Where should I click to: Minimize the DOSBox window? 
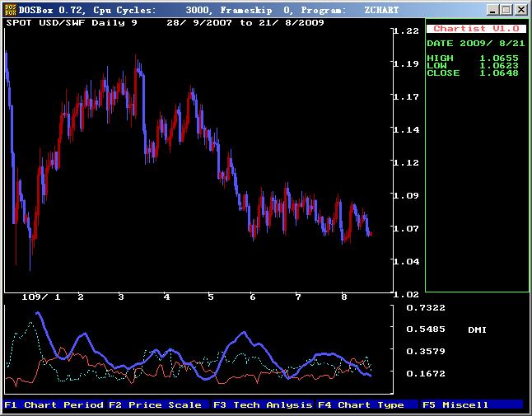pos(492,10)
